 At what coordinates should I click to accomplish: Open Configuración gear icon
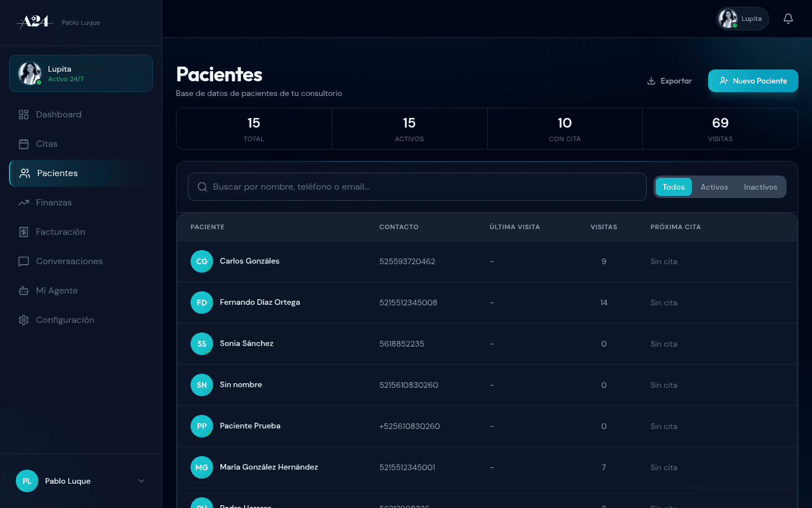23,319
